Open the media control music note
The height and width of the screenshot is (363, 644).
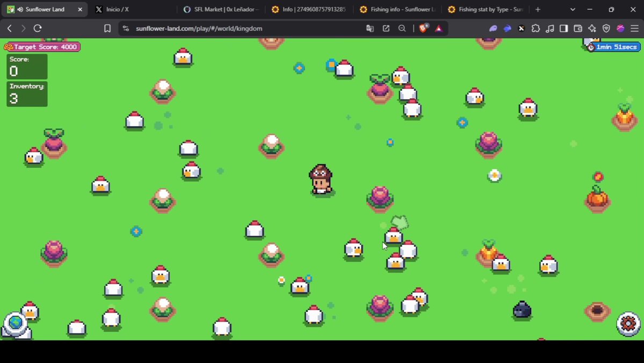pyautogui.click(x=549, y=28)
